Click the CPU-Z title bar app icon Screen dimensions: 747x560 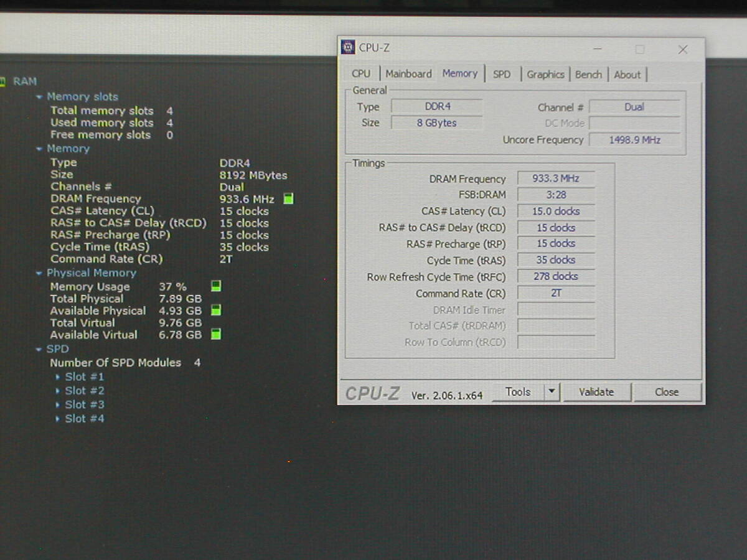[x=348, y=47]
